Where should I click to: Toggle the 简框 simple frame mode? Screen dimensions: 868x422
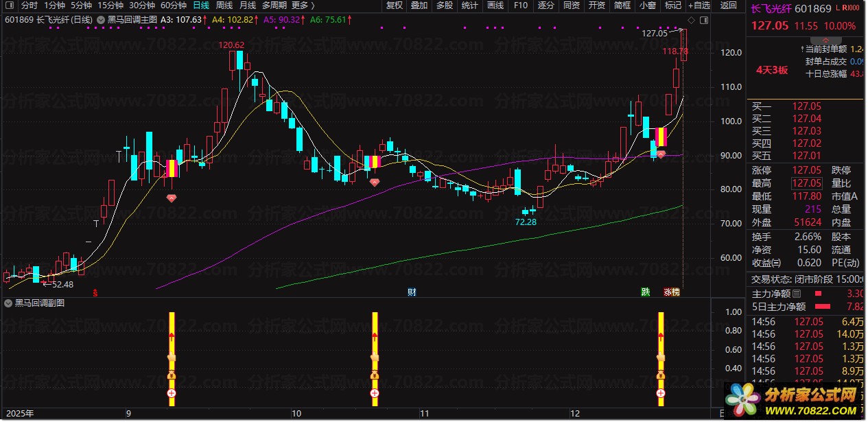[622, 5]
